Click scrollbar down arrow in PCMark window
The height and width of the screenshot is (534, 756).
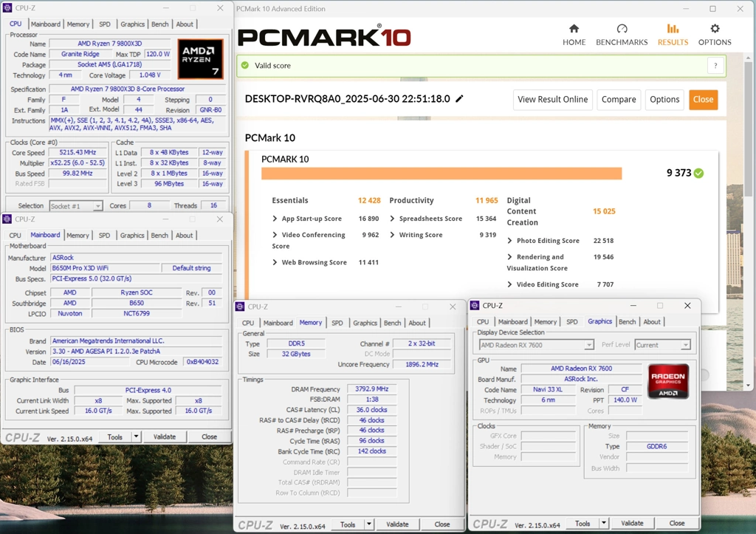[x=748, y=386]
